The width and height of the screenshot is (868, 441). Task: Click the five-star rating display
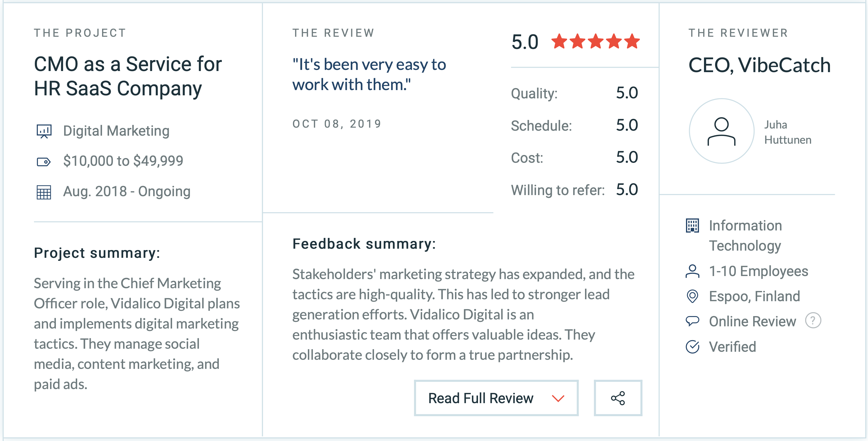596,41
